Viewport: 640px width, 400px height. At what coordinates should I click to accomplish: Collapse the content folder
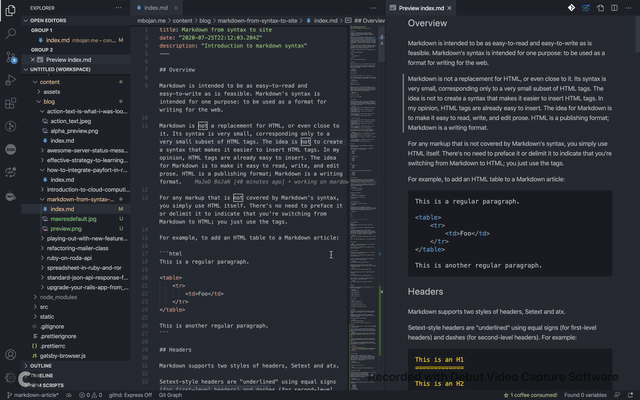click(50, 82)
